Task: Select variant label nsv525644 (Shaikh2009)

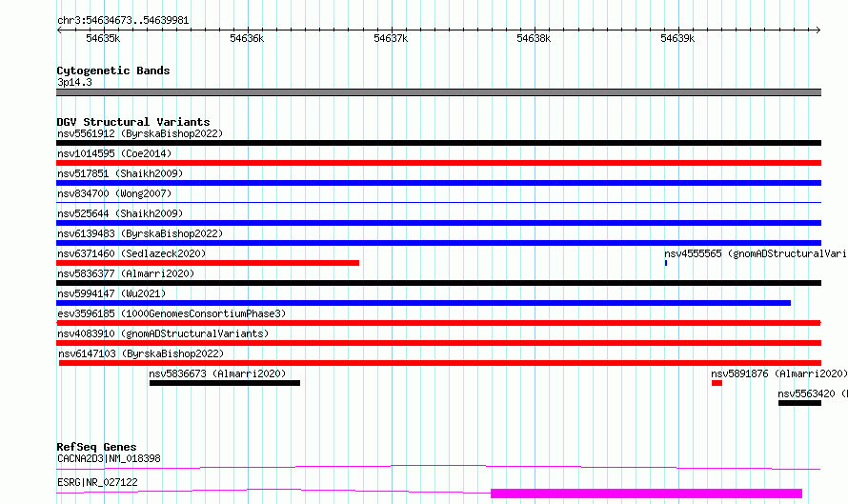Action: (120, 213)
